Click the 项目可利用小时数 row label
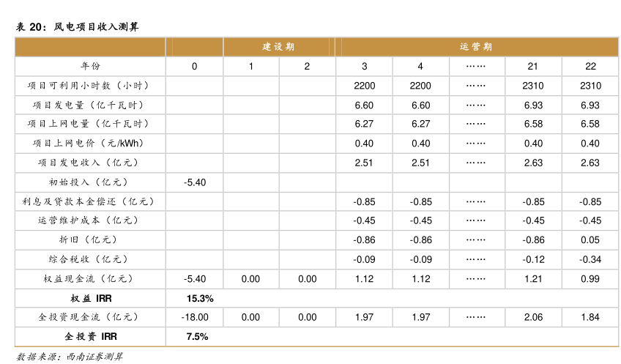The width and height of the screenshot is (621, 364). pyautogui.click(x=90, y=86)
